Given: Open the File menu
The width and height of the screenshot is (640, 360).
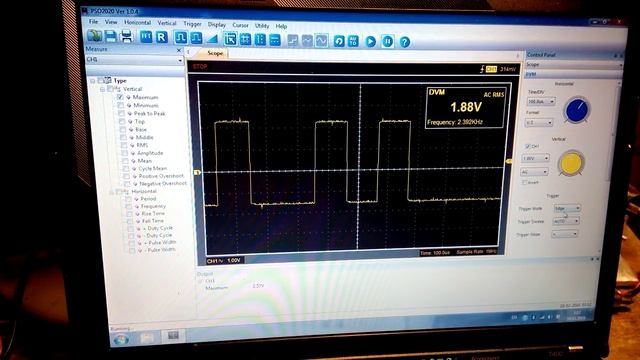Looking at the screenshot, I should [93, 21].
